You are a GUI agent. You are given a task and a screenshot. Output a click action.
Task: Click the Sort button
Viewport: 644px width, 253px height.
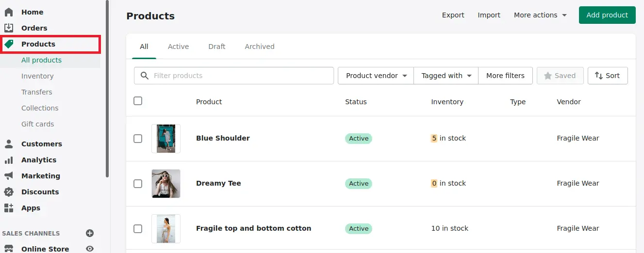[x=608, y=76]
